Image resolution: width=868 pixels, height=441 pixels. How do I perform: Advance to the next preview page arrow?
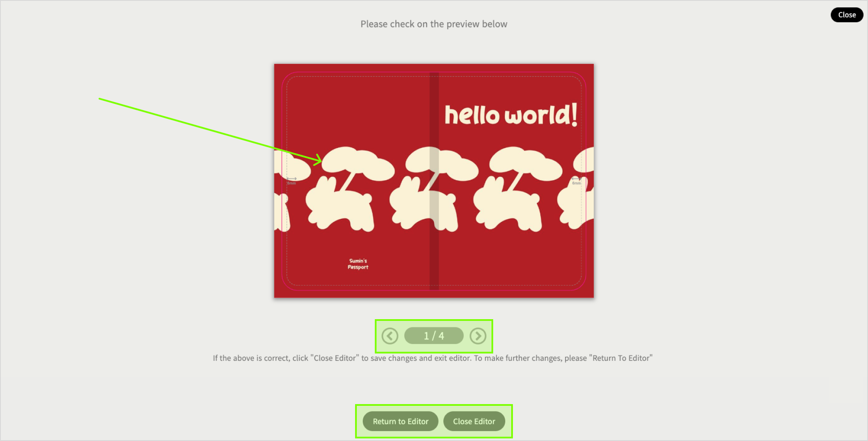tap(478, 336)
